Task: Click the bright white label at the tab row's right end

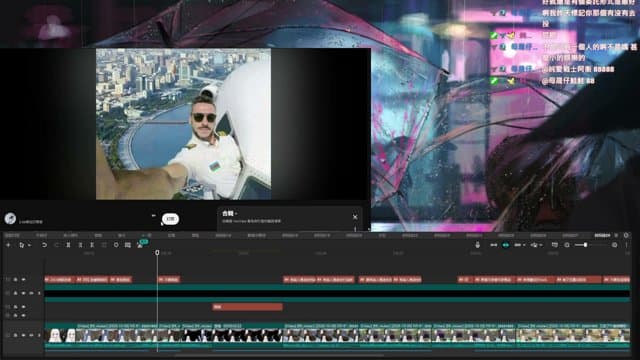Action: [602, 236]
